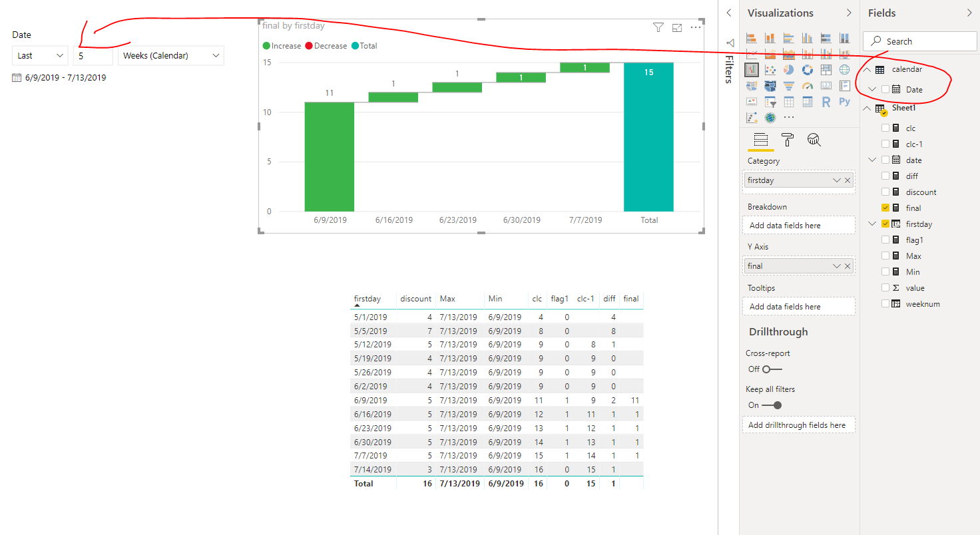Image resolution: width=980 pixels, height=535 pixels.
Task: Open focus mode on the waterfall chart
Action: pos(677,27)
